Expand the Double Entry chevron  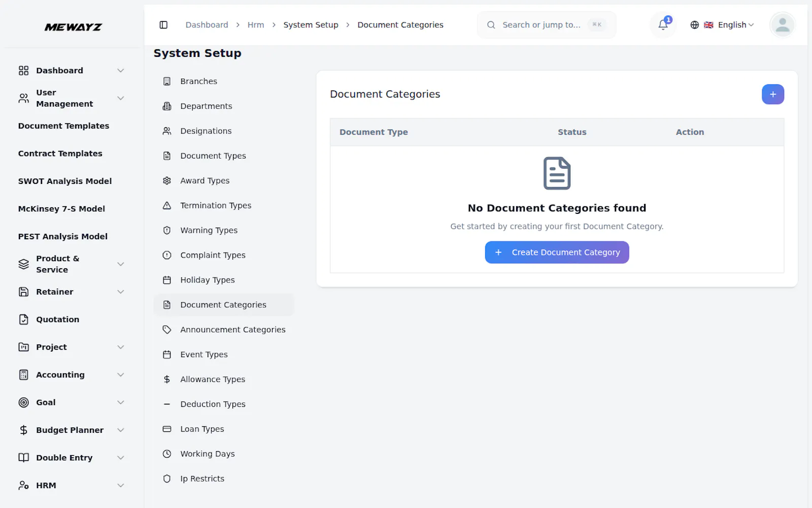coord(121,458)
